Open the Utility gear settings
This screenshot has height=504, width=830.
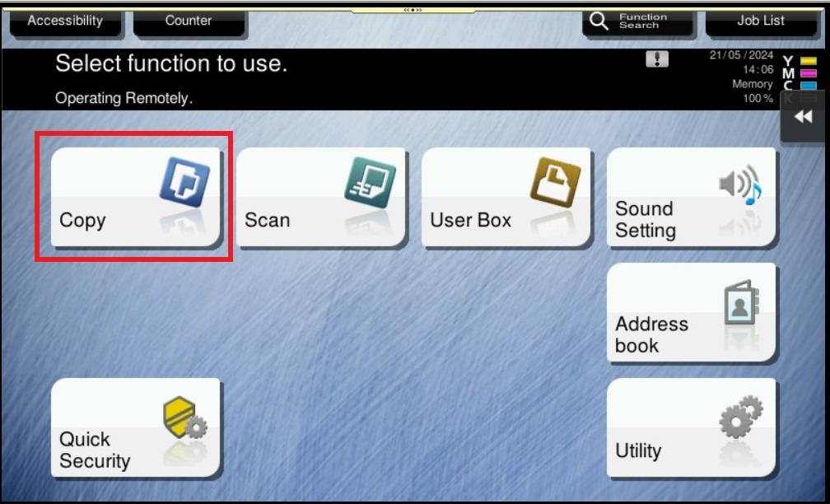pos(692,428)
